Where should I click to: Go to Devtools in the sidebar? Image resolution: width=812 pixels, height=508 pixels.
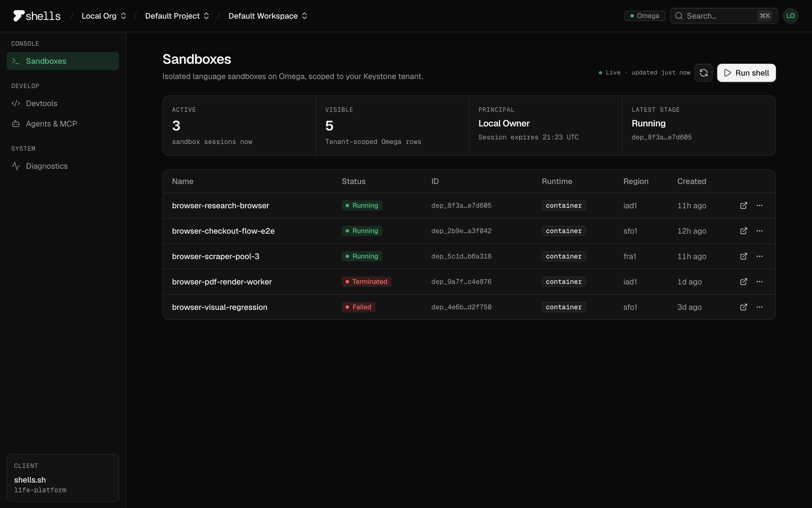pyautogui.click(x=63, y=103)
